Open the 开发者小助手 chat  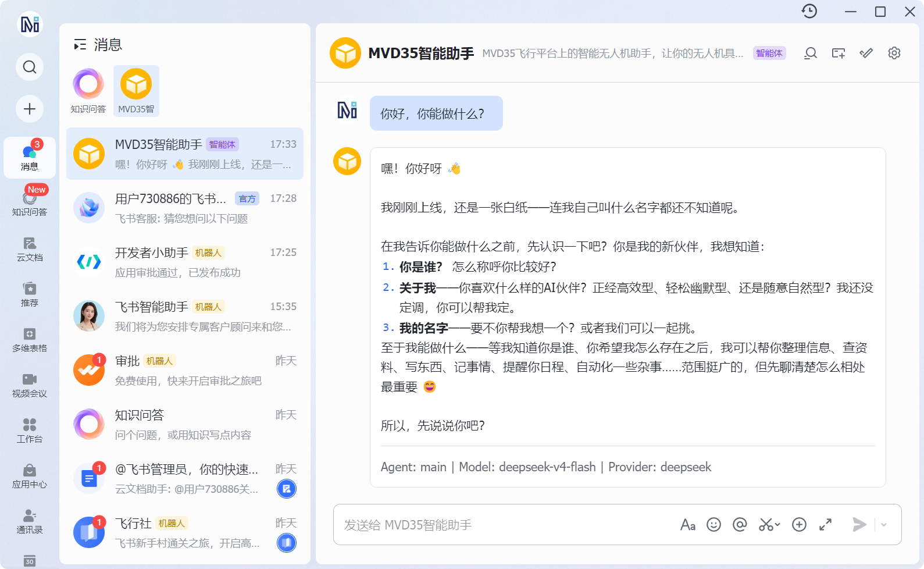[185, 262]
